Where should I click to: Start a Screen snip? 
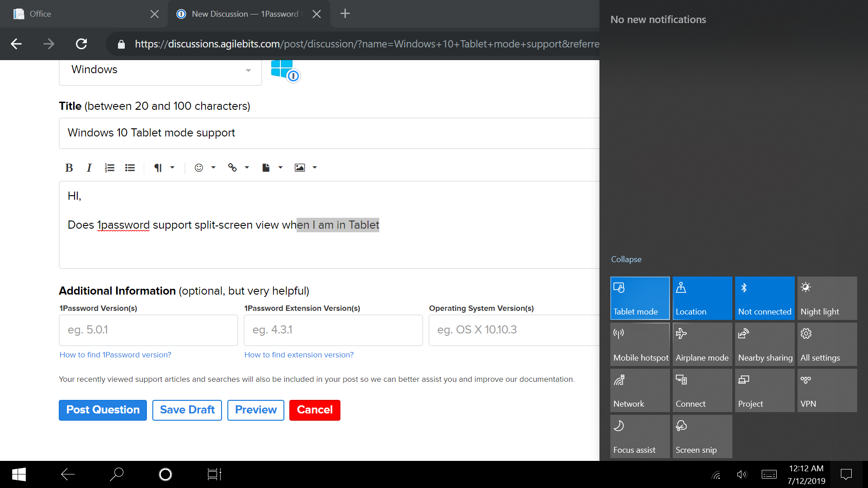click(703, 436)
